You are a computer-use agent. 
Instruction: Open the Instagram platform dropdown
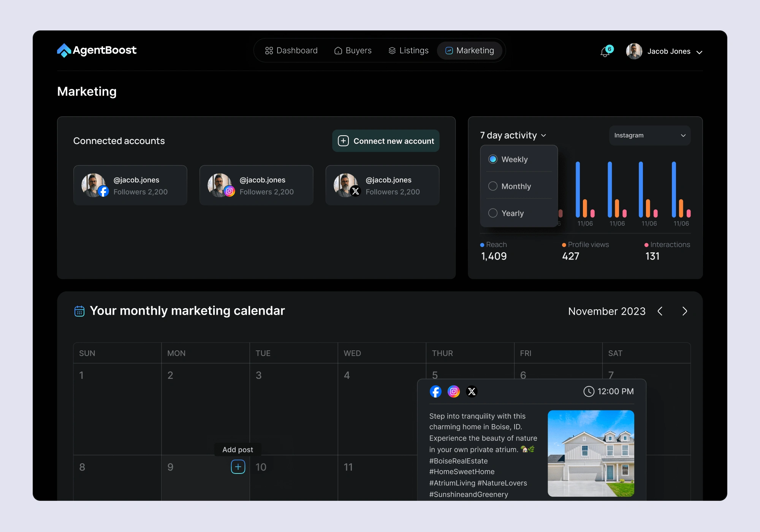[x=650, y=135]
